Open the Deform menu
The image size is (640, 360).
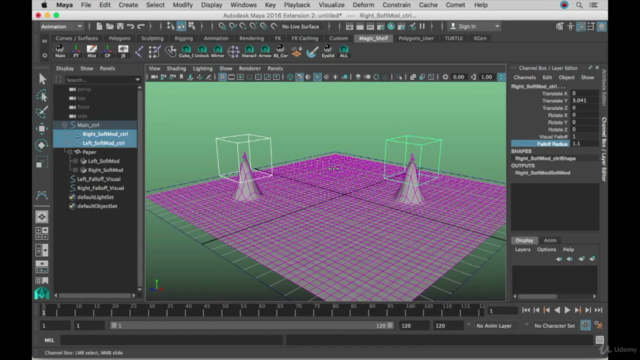(x=363, y=5)
